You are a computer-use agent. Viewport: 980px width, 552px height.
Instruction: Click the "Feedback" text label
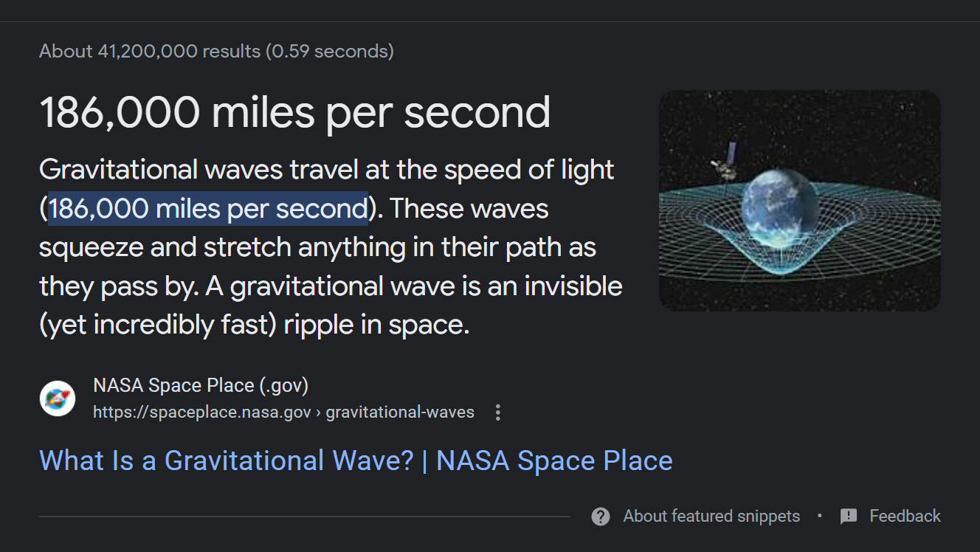coord(905,517)
